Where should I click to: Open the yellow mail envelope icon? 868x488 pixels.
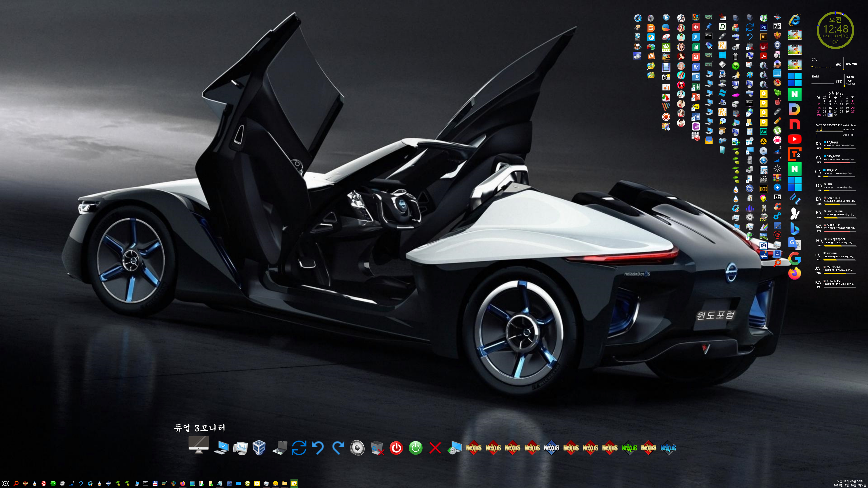click(x=709, y=141)
